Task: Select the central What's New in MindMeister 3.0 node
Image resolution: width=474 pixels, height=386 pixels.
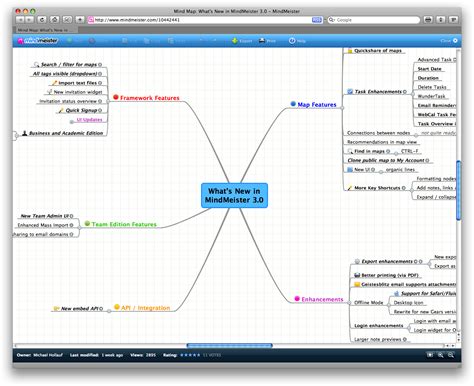Action: point(234,195)
